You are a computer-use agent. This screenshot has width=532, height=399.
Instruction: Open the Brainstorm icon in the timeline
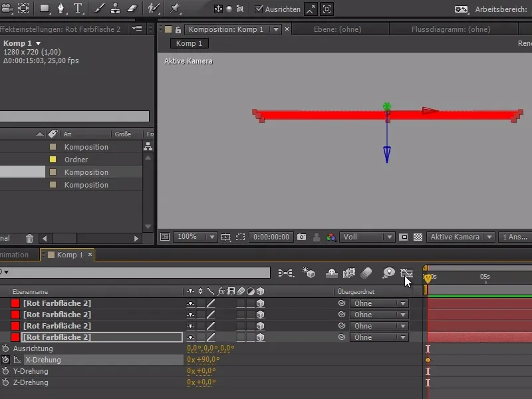click(388, 273)
